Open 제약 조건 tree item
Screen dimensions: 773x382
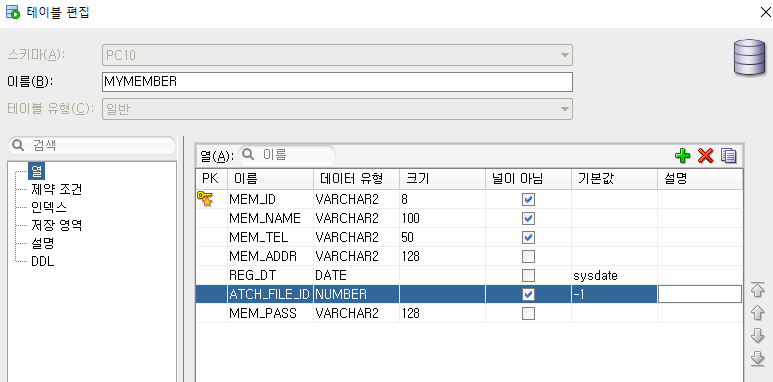tap(57, 189)
